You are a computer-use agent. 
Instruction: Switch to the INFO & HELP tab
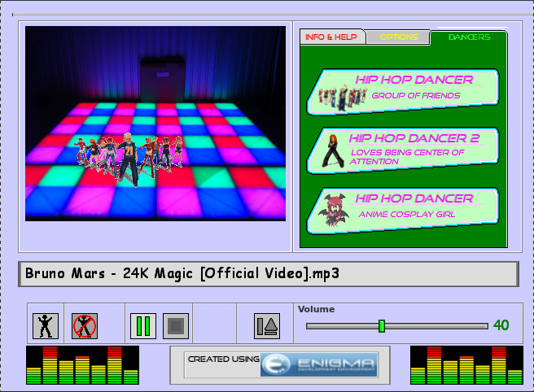tap(331, 37)
